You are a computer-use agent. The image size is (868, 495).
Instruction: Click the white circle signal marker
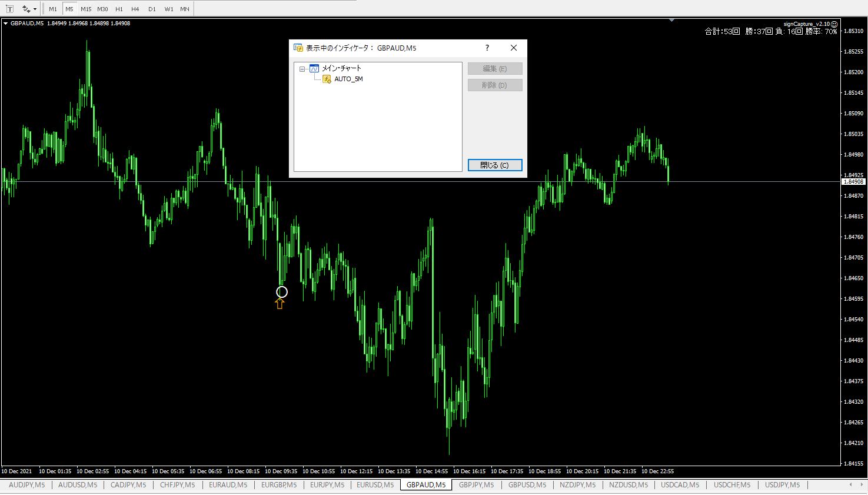pyautogui.click(x=282, y=292)
